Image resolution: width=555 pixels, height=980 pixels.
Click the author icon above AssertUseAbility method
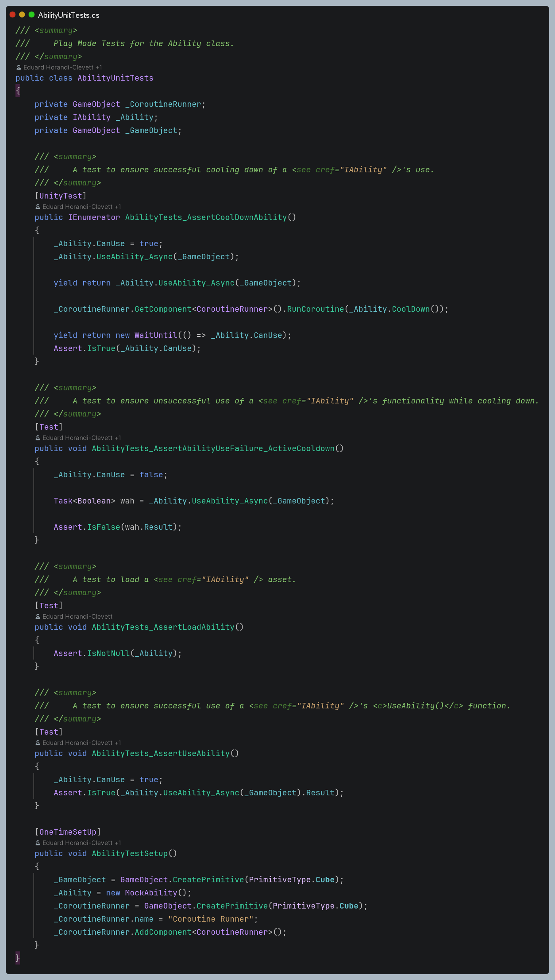[x=38, y=743]
